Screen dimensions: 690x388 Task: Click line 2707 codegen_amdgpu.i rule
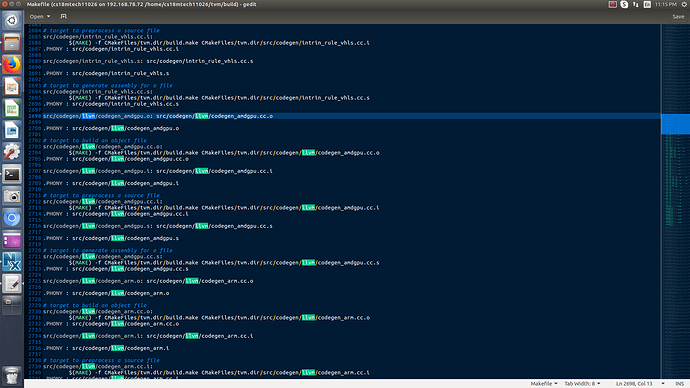158,171
